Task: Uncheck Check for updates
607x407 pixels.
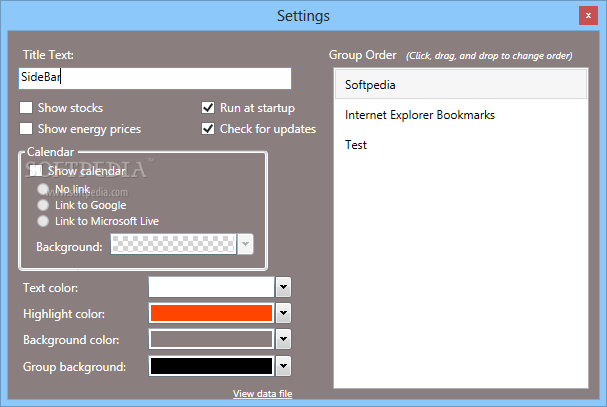Action: pyautogui.click(x=208, y=129)
